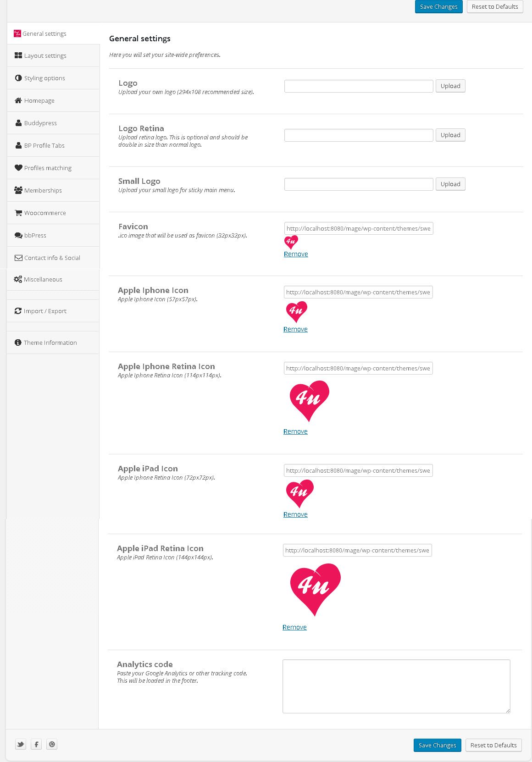
Task: Click Save Changes button at top
Action: point(439,6)
